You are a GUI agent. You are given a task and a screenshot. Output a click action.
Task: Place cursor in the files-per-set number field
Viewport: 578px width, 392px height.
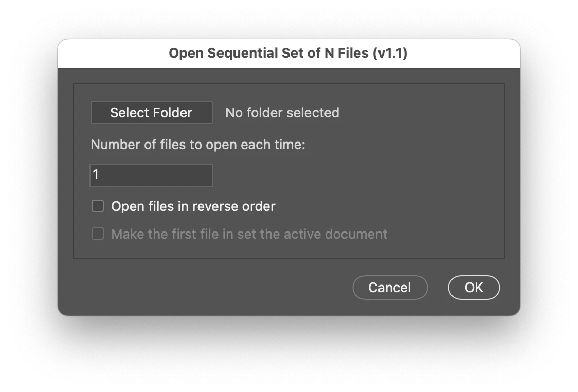(151, 175)
